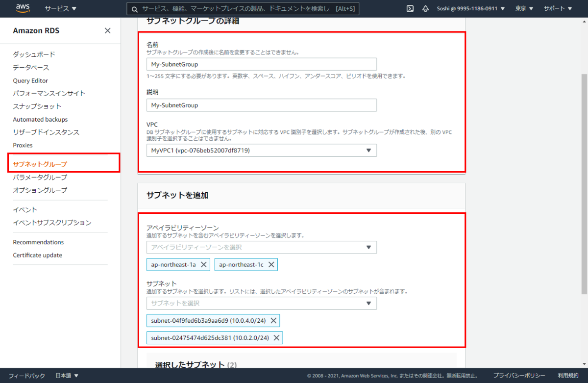Open Automated backups in sidebar
Image resolution: width=588 pixels, height=383 pixels.
(40, 119)
